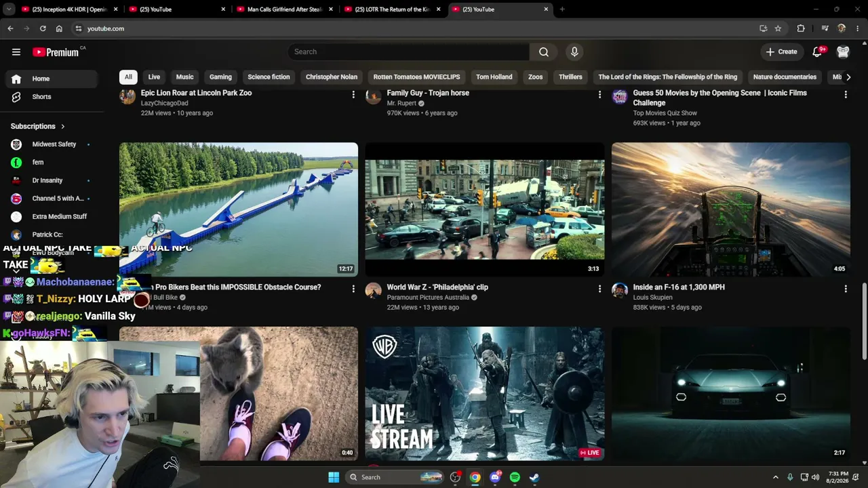Open the Top Movies Quiz Show avatar
868x488 pixels.
(620, 96)
